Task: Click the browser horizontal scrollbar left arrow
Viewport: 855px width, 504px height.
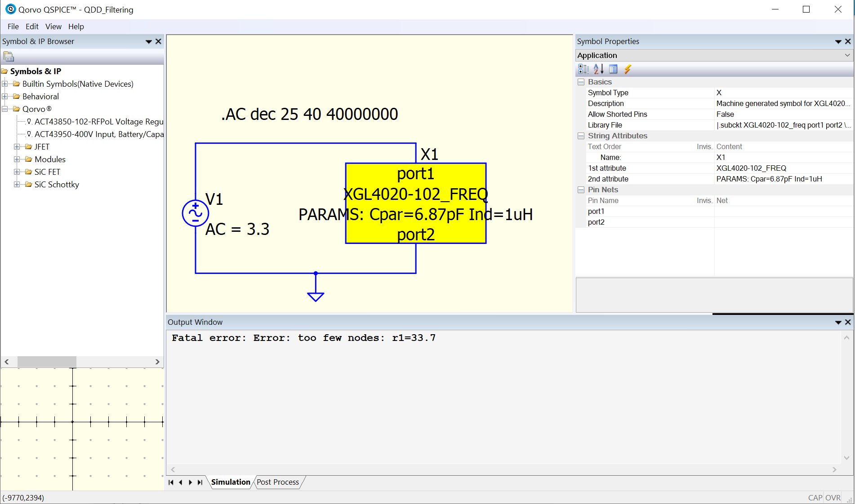Action: (7, 362)
